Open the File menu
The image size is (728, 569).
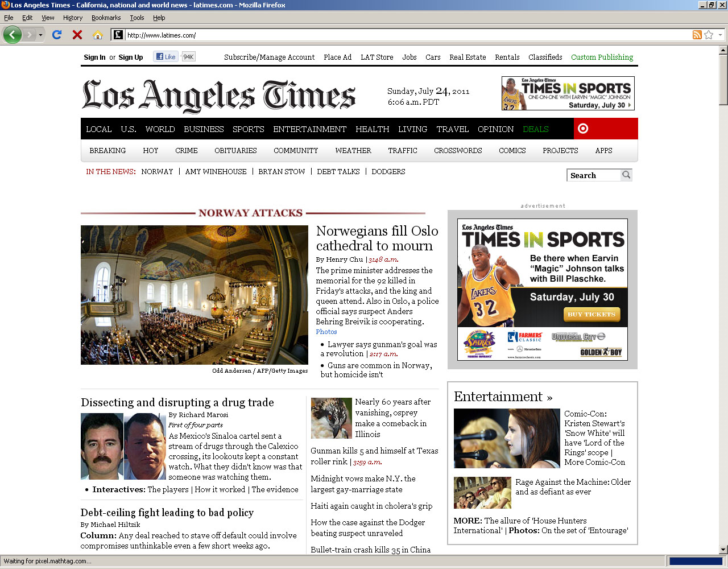(9, 18)
